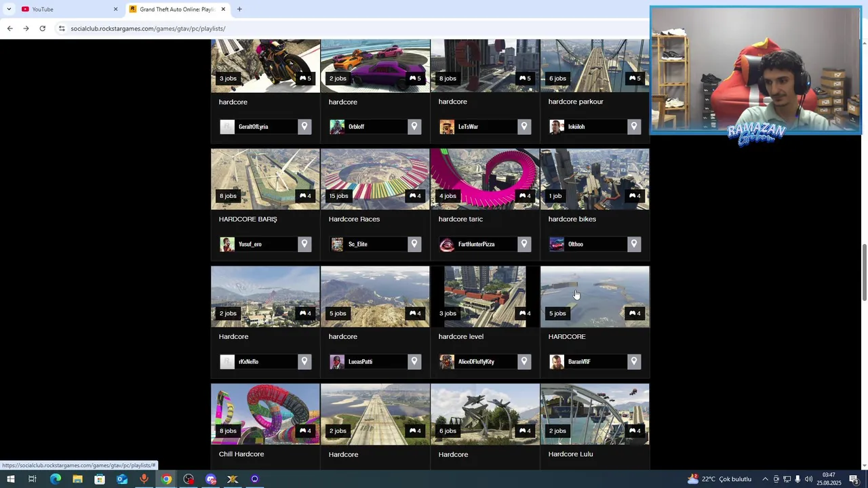Click the map pin beside LucasPatti
The width and height of the screenshot is (868, 488).
click(414, 361)
